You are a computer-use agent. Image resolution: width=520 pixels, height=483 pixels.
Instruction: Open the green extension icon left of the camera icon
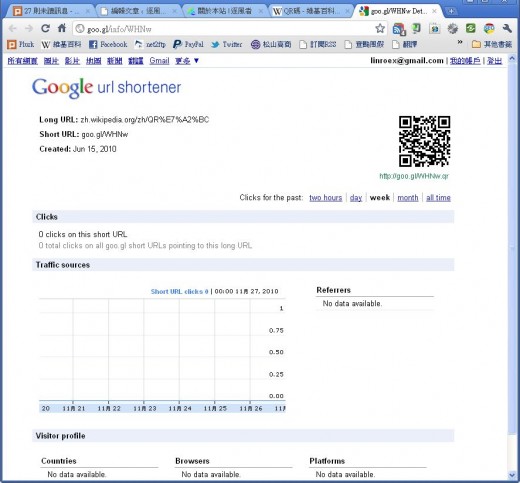tap(417, 29)
